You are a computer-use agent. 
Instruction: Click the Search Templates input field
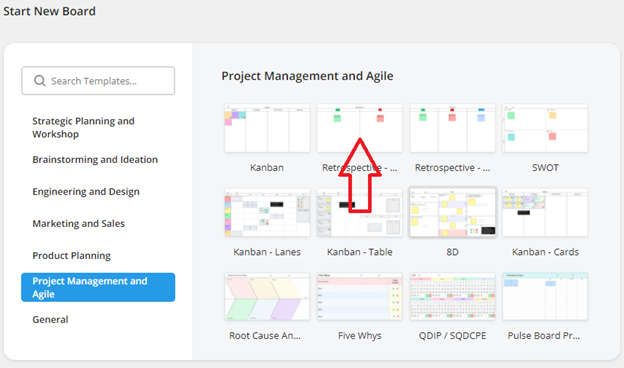click(98, 81)
